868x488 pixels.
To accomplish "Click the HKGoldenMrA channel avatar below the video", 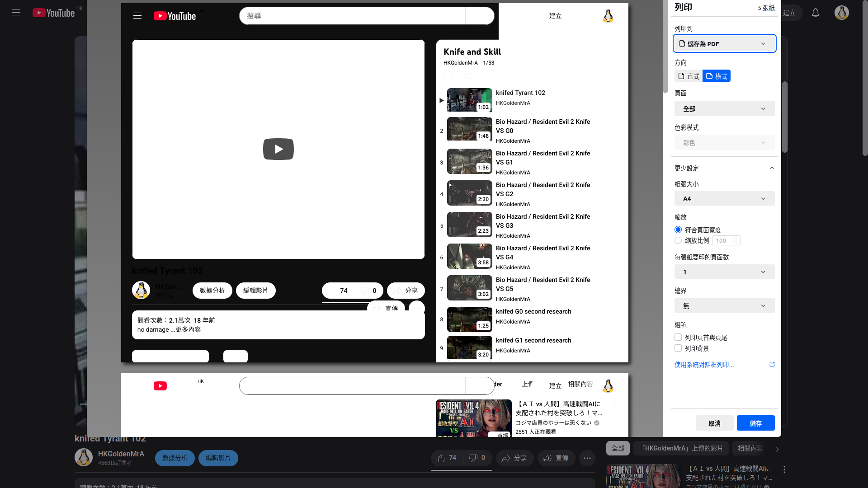I will pos(84,457).
